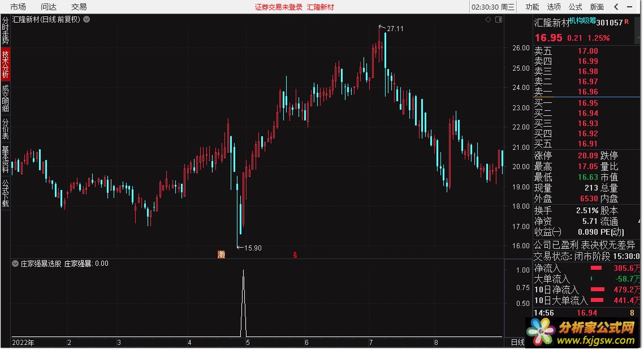Click the 大单流入 value -58.7万
644x350 pixels.
628,279
